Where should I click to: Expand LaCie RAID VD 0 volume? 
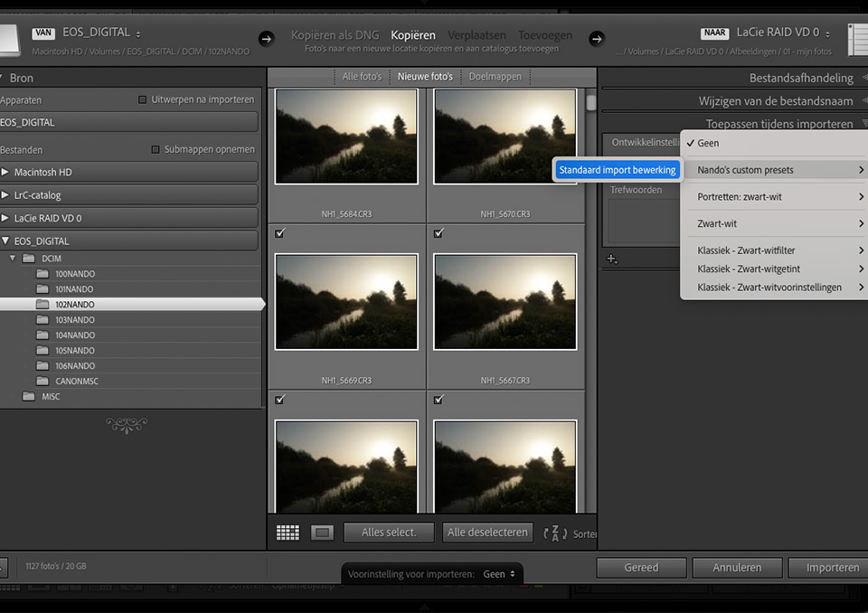5,218
